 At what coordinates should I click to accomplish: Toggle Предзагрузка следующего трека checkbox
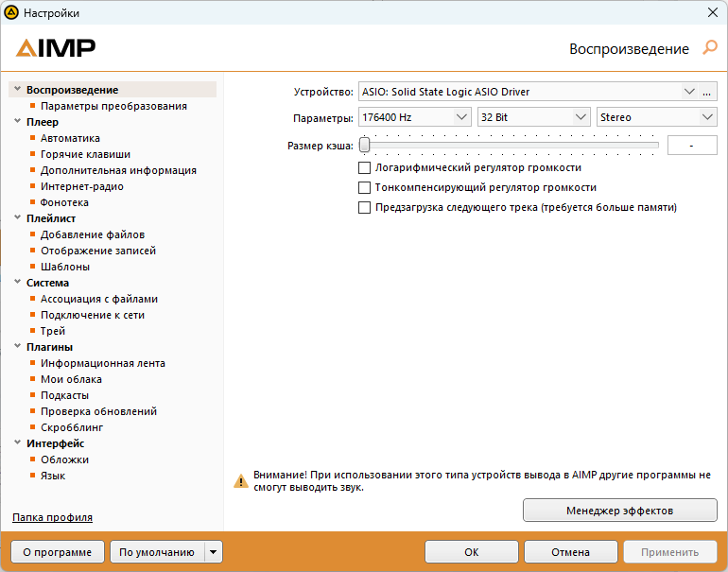(x=364, y=208)
